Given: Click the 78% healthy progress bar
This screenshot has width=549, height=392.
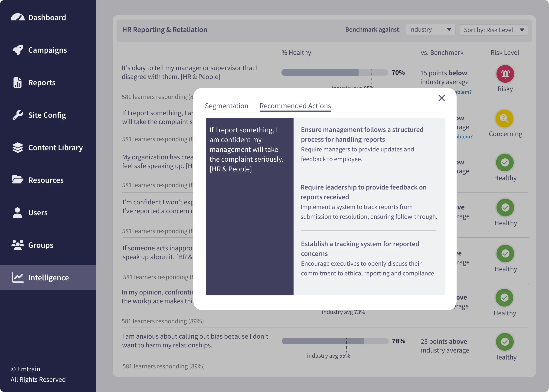Looking at the screenshot, I should pos(335,341).
